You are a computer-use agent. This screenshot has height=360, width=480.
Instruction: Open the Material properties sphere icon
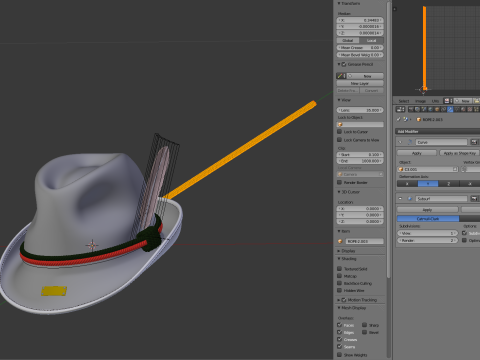coord(463,109)
